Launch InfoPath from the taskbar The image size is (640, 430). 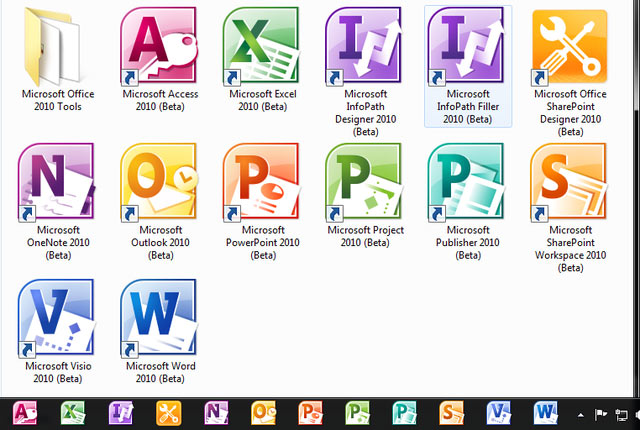121,413
